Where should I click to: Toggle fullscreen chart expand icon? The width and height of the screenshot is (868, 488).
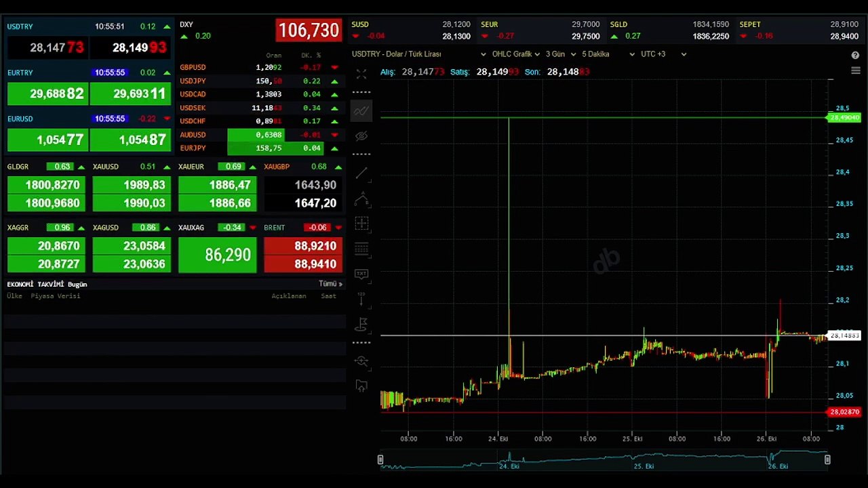(x=361, y=75)
